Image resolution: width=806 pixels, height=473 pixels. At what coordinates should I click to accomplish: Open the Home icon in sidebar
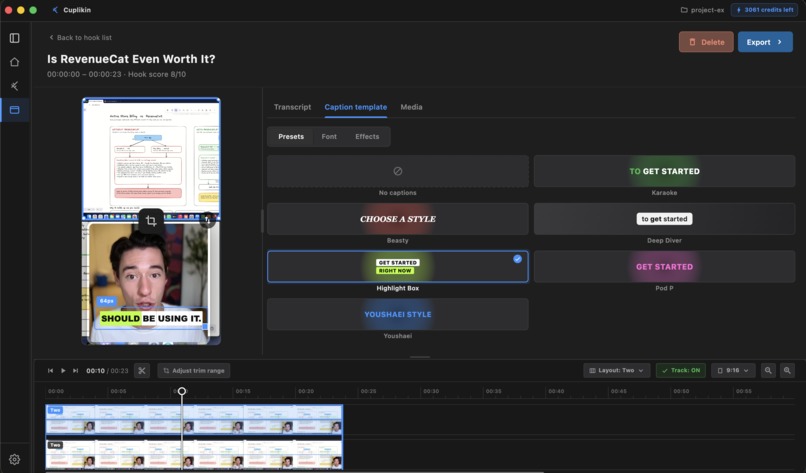(x=14, y=62)
